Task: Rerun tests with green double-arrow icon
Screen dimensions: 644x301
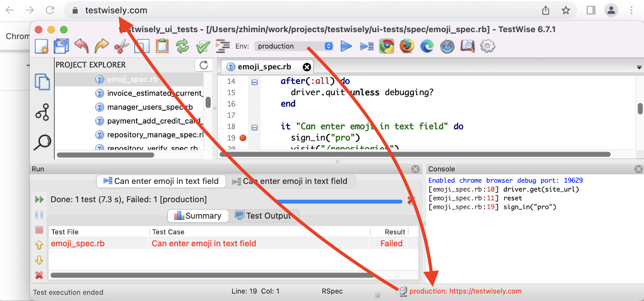Action: tap(39, 199)
